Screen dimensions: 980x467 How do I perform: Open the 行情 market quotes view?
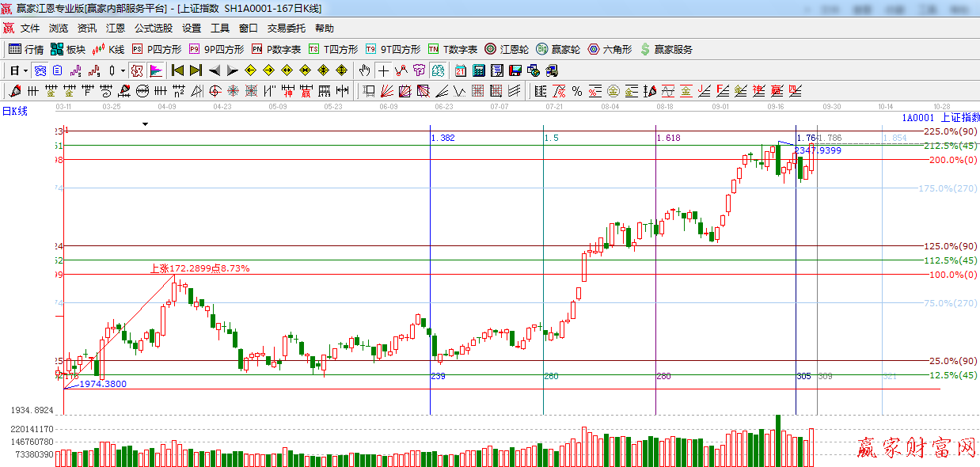point(25,49)
